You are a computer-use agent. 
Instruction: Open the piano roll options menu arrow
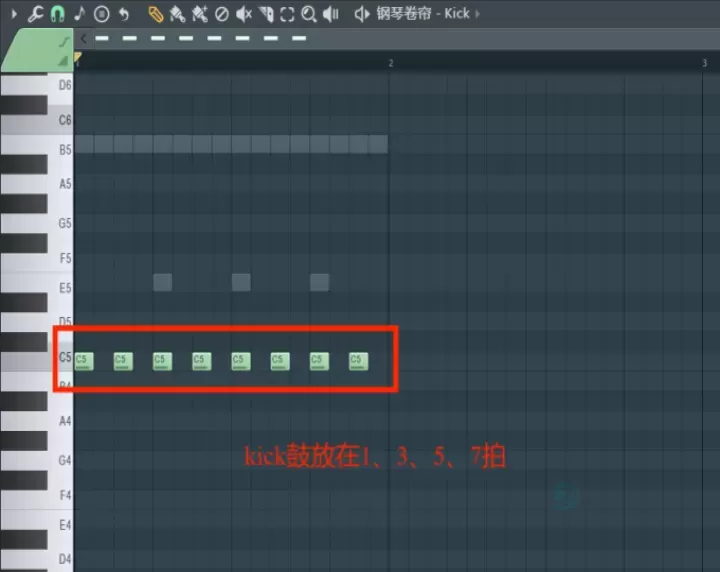click(x=14, y=14)
